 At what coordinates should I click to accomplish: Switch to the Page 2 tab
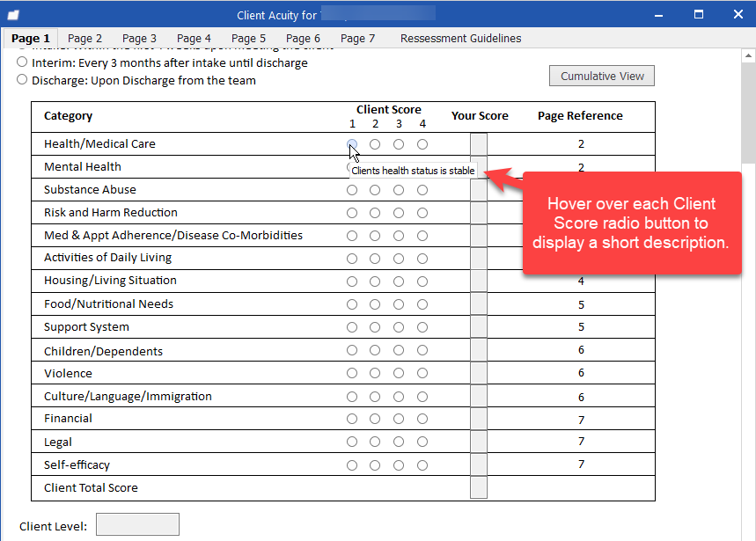pyautogui.click(x=84, y=38)
